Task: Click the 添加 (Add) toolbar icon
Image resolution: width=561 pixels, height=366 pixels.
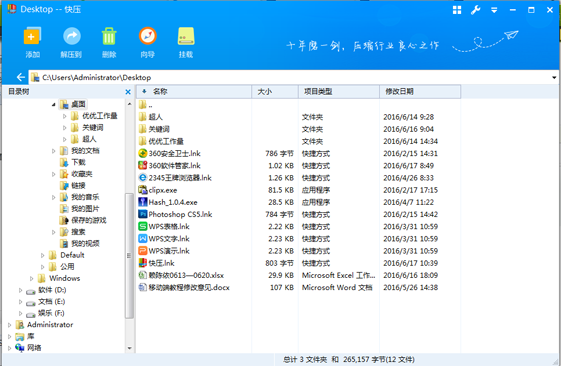Action: coord(32,36)
